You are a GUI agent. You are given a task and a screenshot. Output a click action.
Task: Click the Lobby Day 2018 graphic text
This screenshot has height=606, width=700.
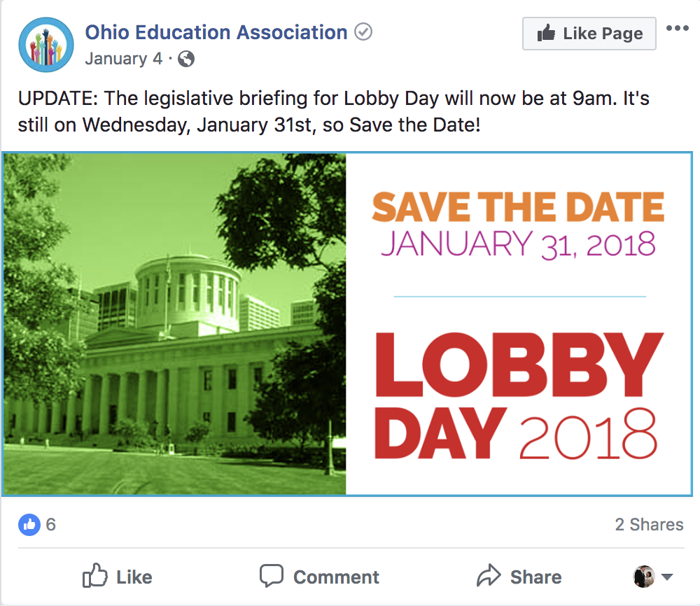pos(519,396)
